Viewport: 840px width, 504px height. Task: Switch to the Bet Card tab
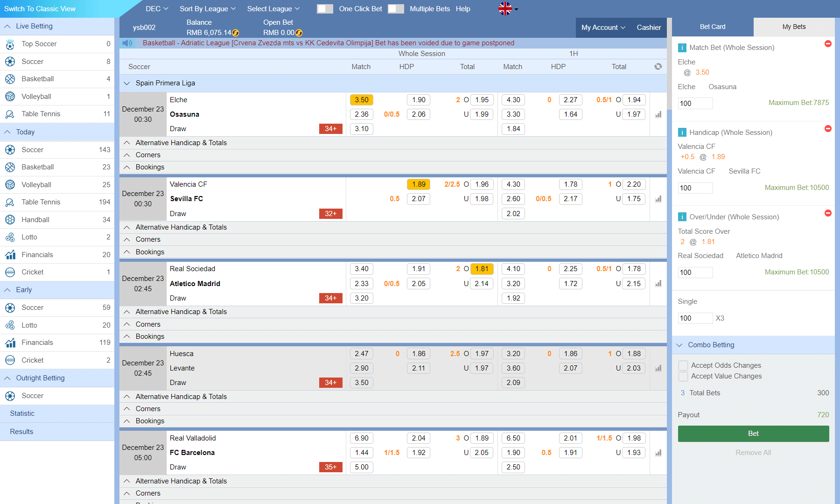(x=713, y=27)
